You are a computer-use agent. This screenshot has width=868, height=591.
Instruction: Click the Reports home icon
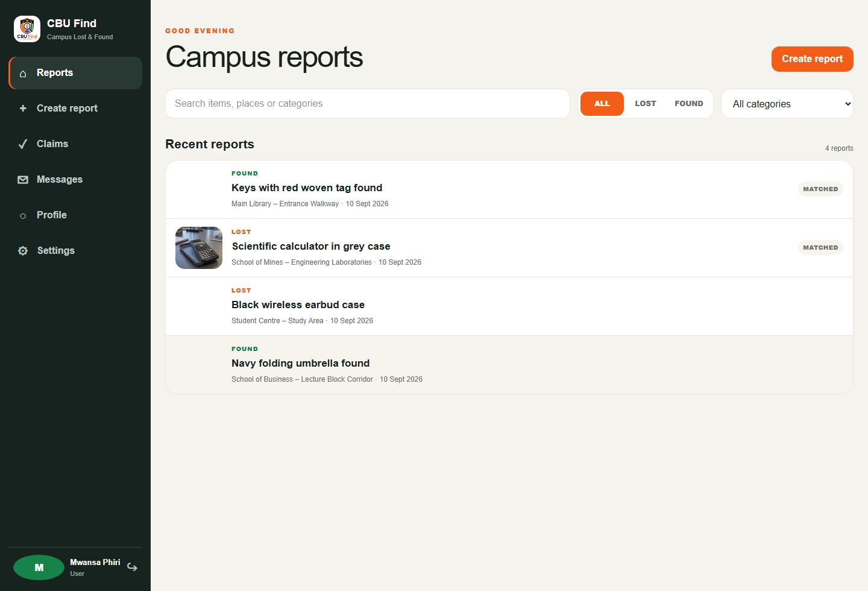[x=23, y=74]
